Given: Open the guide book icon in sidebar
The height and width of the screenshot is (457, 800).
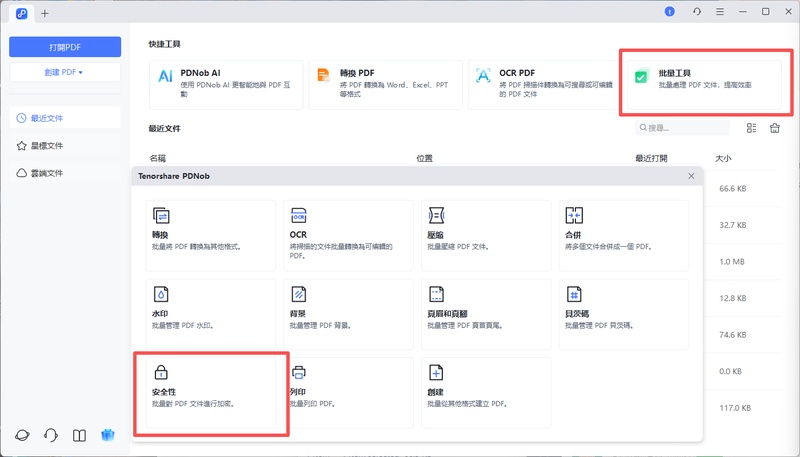Looking at the screenshot, I should click(79, 436).
